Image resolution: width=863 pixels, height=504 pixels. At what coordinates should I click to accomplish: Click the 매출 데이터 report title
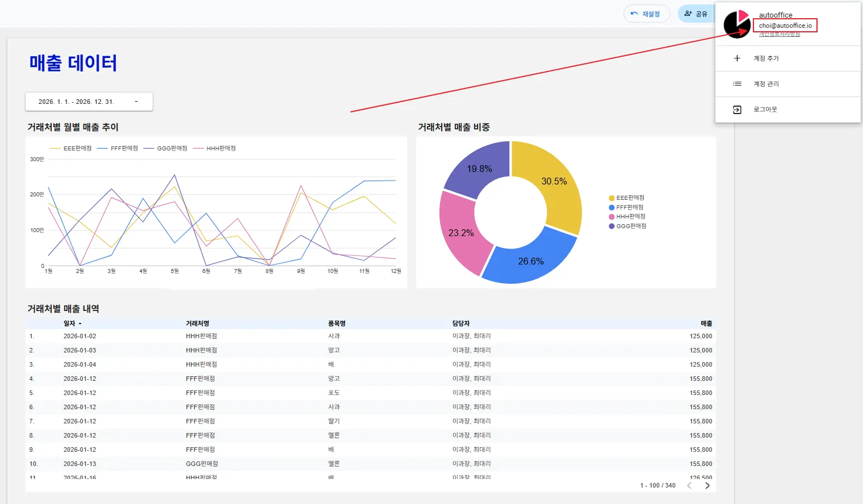click(73, 63)
